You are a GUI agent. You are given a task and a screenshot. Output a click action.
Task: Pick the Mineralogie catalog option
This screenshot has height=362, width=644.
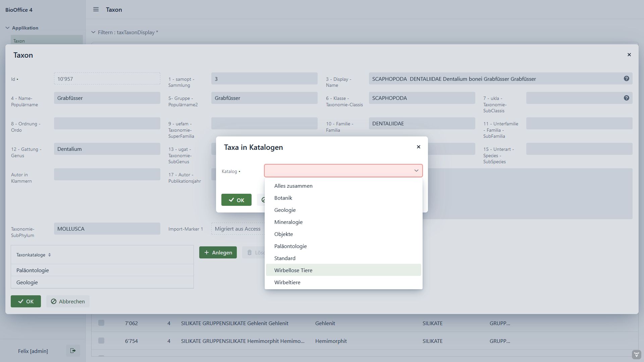pyautogui.click(x=288, y=222)
